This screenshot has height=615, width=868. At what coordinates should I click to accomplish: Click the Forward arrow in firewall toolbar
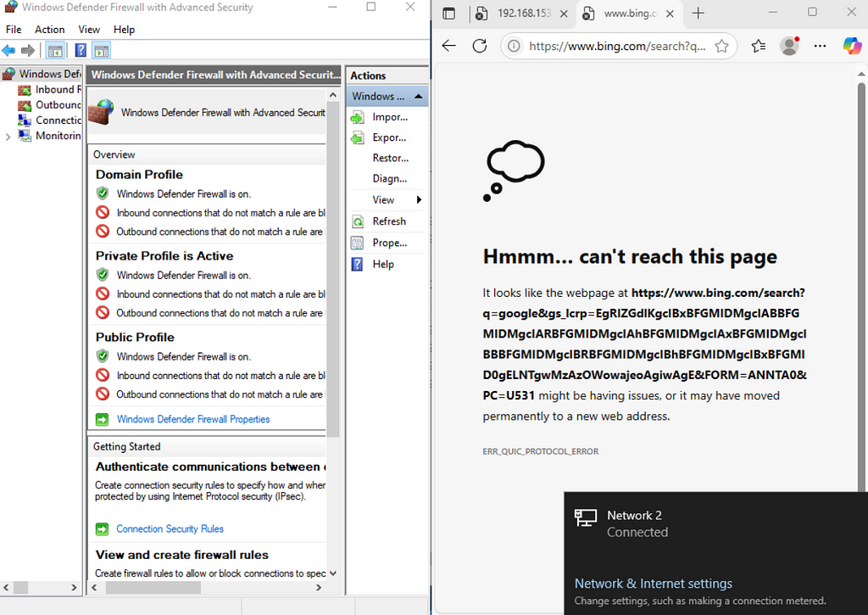[28, 51]
